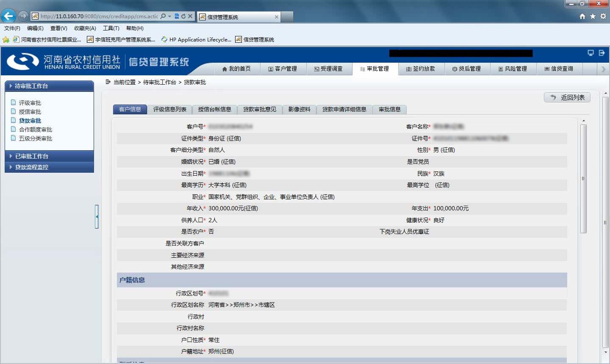Screen dimensions: 610x364
Task: Stop loading with address bar X
Action: point(190,16)
